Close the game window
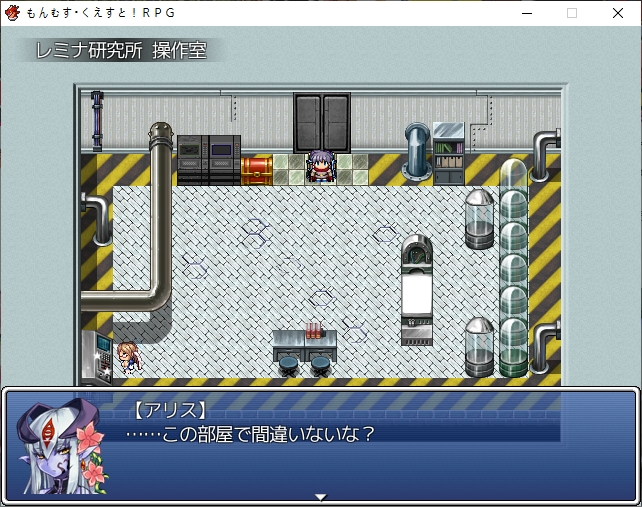This screenshot has width=642, height=507. point(618,13)
